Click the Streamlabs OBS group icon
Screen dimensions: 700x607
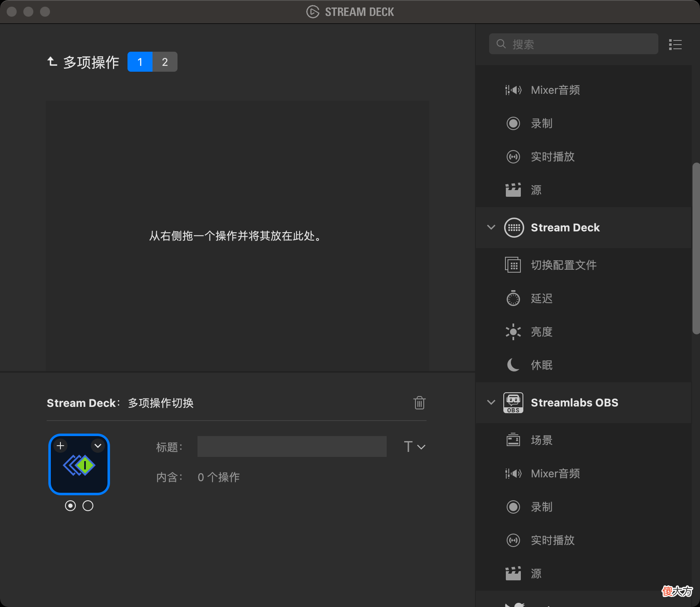[513, 403]
